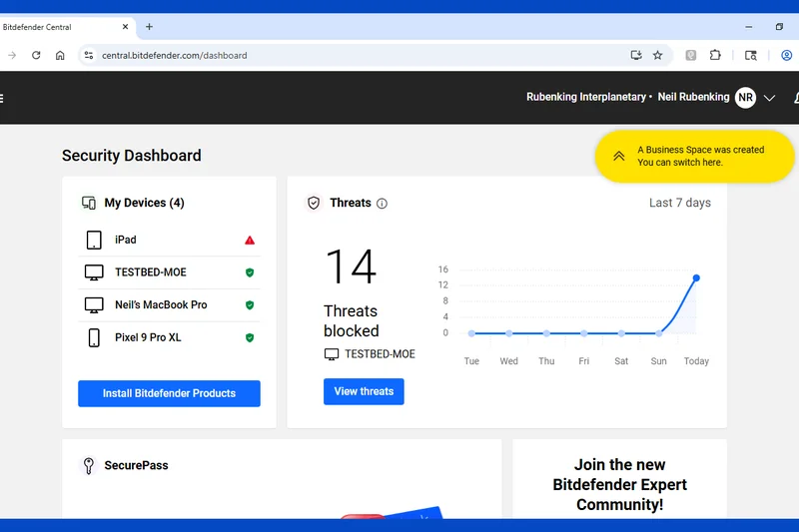The width and height of the screenshot is (799, 532).
Task: Click the red warning triangle for iPad
Action: pyautogui.click(x=250, y=240)
